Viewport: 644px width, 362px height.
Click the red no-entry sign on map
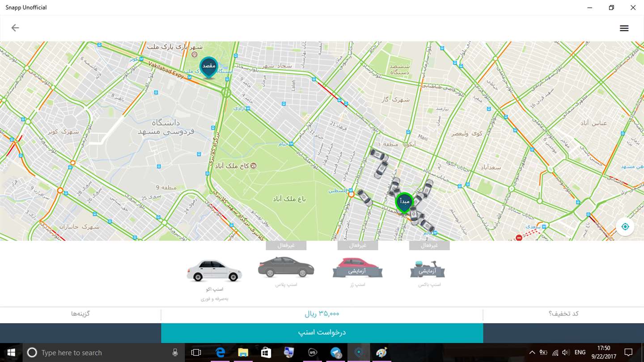click(x=519, y=238)
